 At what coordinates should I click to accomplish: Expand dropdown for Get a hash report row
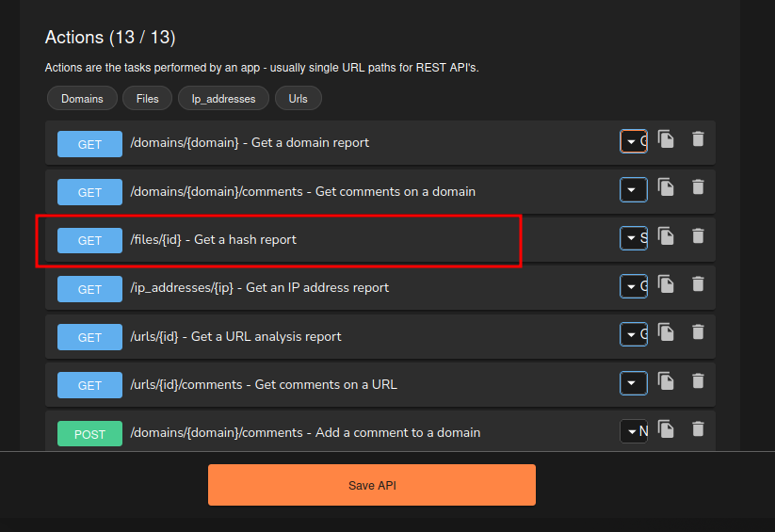(x=633, y=239)
